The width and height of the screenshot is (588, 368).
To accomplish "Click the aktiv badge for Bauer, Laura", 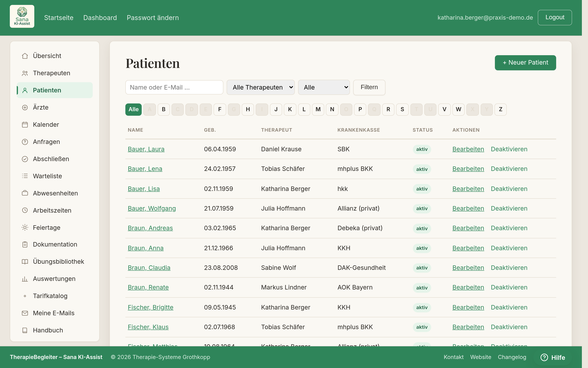I will tap(422, 149).
